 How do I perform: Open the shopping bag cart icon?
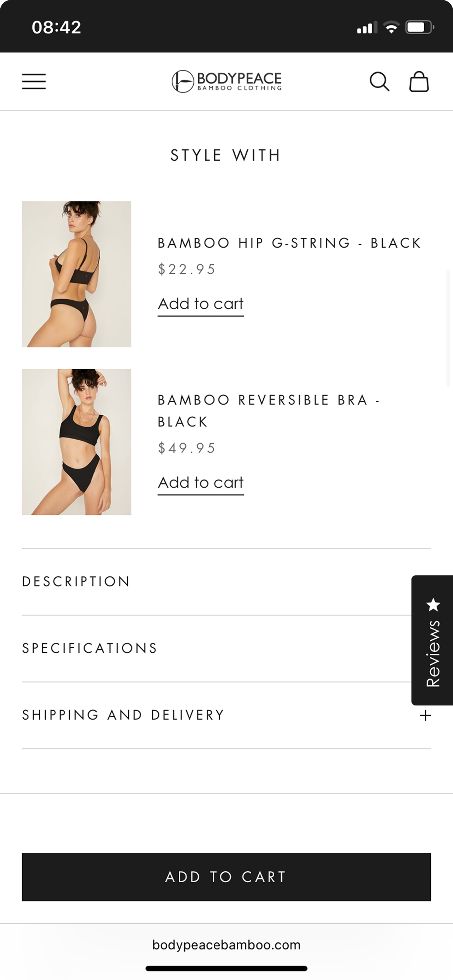(x=419, y=81)
